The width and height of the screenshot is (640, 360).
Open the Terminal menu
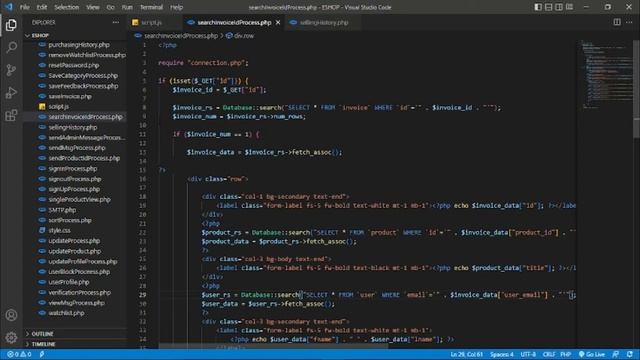[151, 7]
